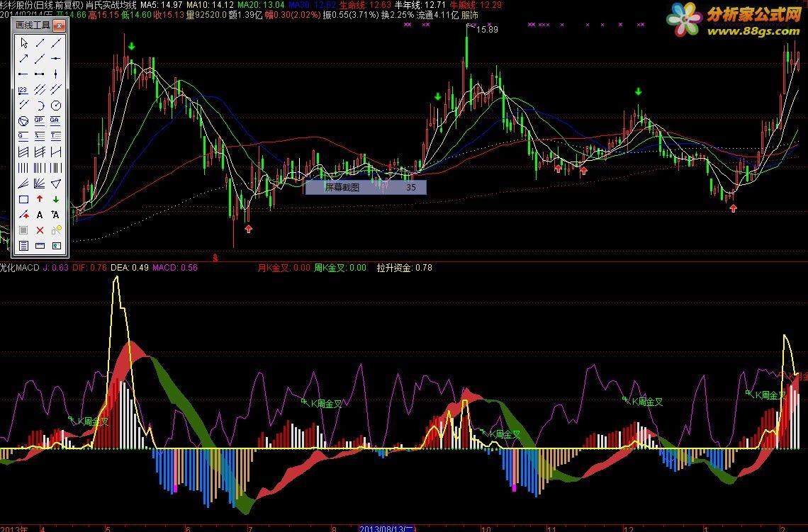
Task: Choose the T lines tool
Action: [56, 137]
